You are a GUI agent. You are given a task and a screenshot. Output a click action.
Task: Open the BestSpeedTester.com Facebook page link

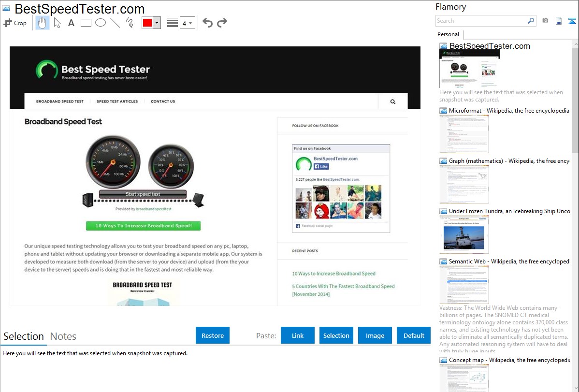click(335, 159)
